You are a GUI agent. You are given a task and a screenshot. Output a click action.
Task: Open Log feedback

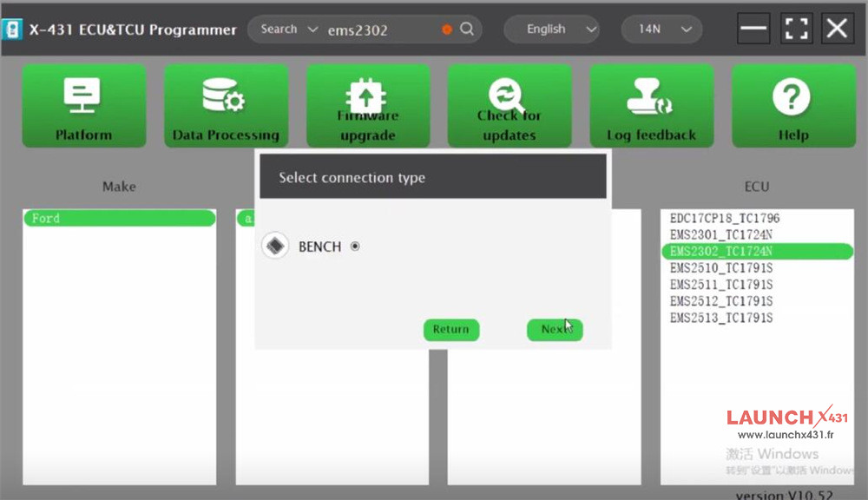click(x=651, y=106)
